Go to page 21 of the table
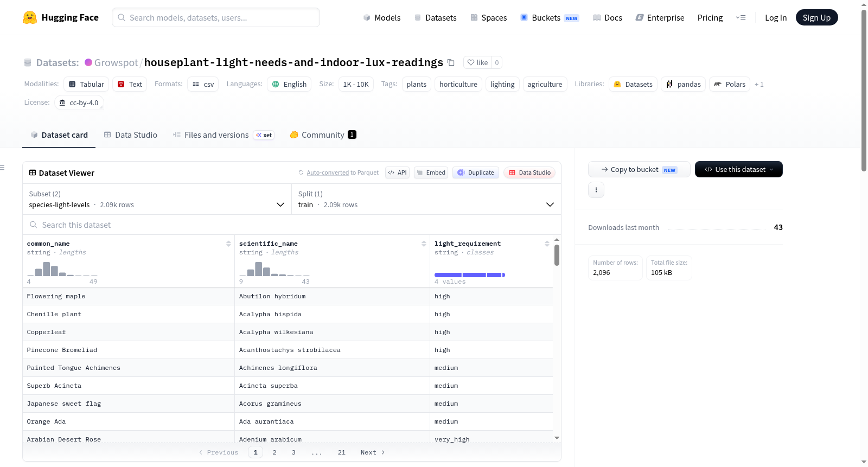This screenshot has width=868, height=467. pyautogui.click(x=341, y=452)
